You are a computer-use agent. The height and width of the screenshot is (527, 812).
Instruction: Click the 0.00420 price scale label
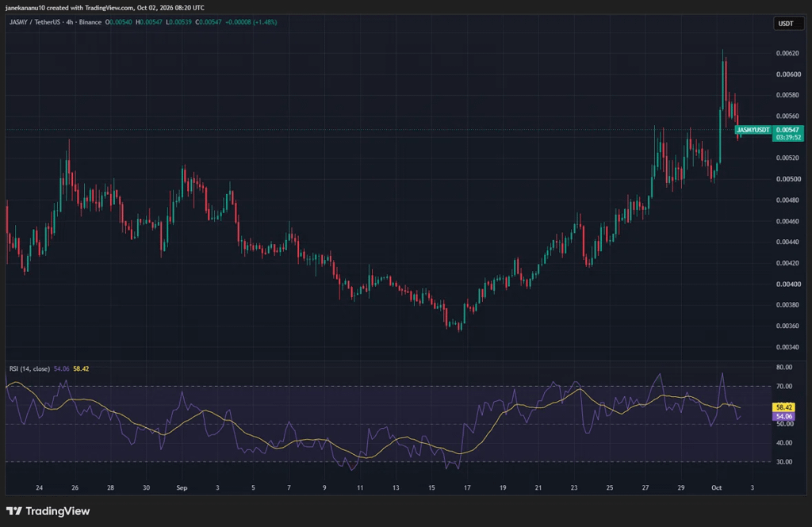click(x=788, y=263)
